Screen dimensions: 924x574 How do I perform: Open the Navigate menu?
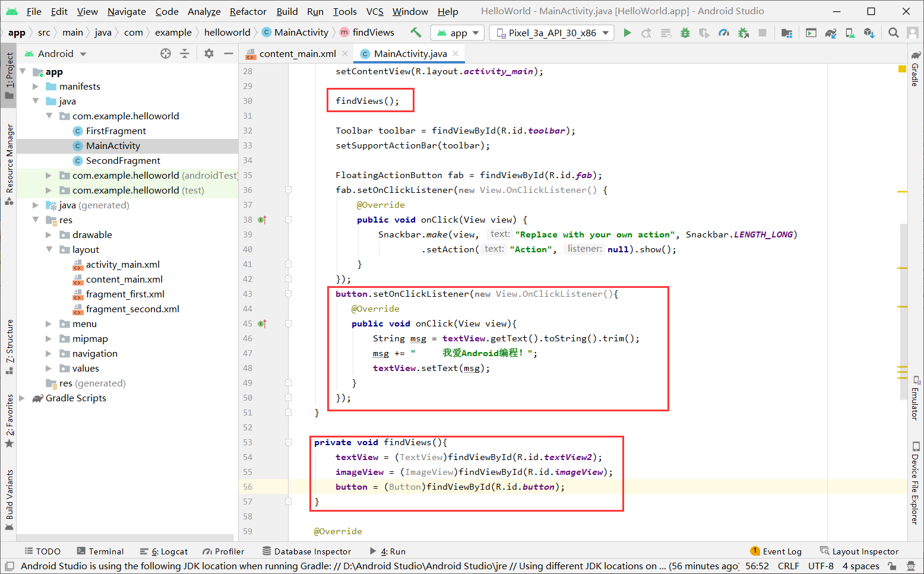click(x=126, y=11)
